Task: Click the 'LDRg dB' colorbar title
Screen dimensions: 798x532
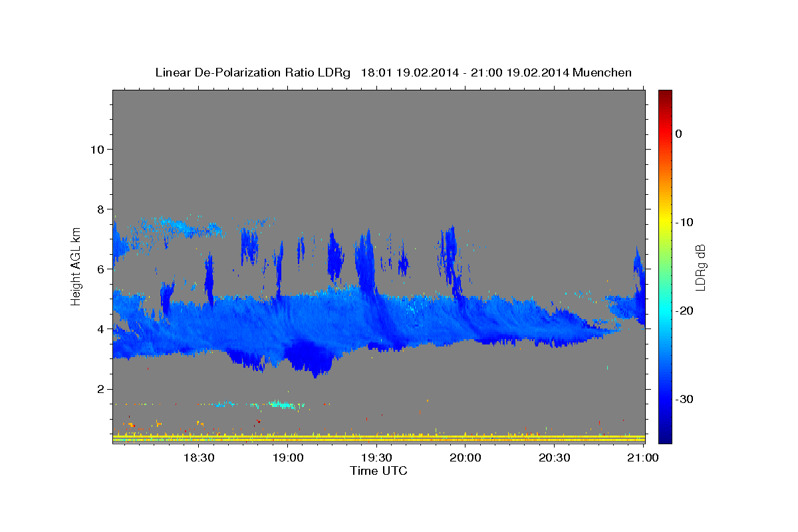Action: click(x=700, y=267)
